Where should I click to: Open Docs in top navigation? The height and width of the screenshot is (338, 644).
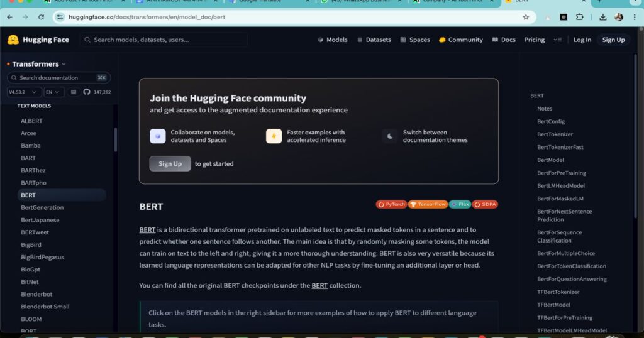tap(504, 40)
